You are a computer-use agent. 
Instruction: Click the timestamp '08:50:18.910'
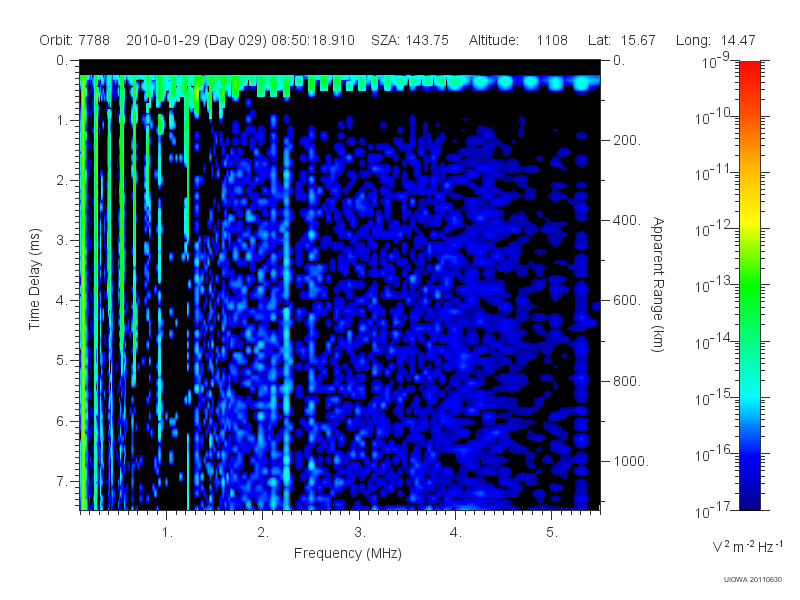click(313, 40)
